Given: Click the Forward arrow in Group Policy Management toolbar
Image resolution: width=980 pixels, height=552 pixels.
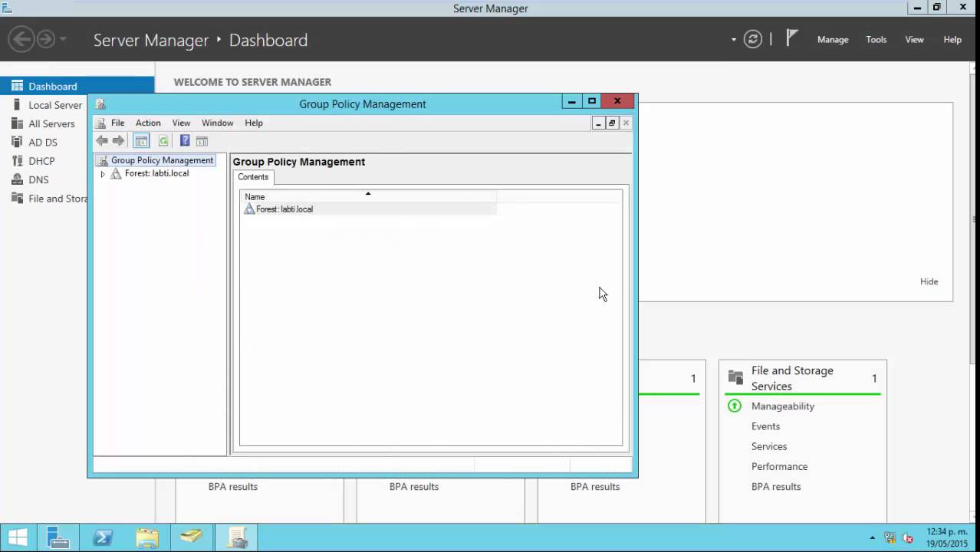Looking at the screenshot, I should point(118,141).
